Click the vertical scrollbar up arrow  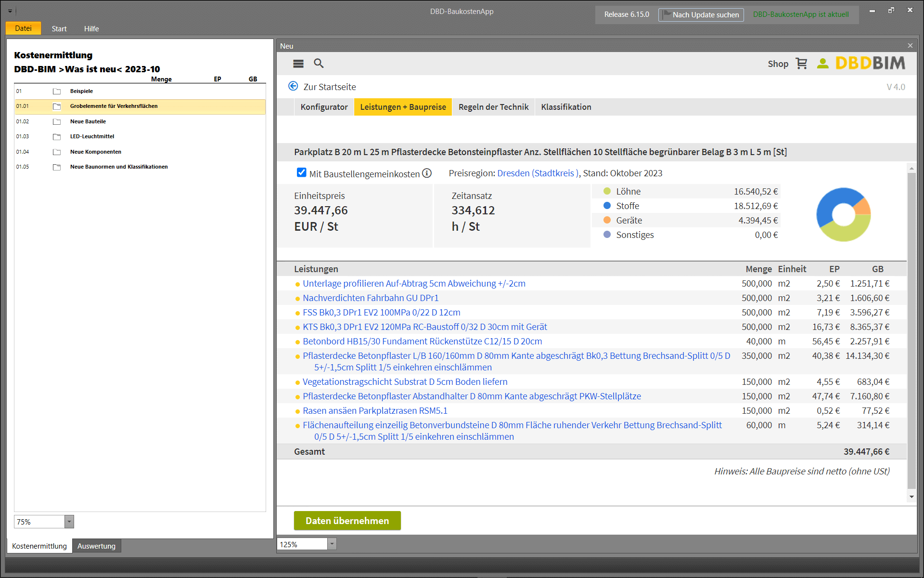tap(911, 169)
